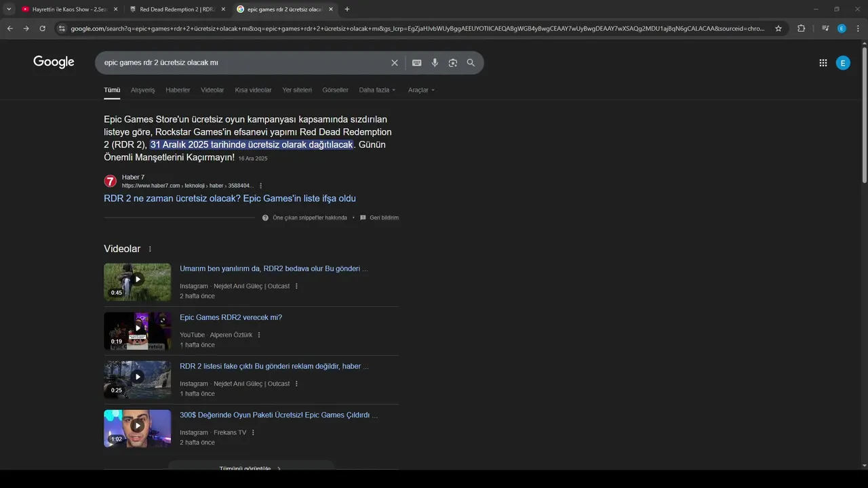
Task: Click the Tümünü görüntüle button
Action: (x=251, y=466)
